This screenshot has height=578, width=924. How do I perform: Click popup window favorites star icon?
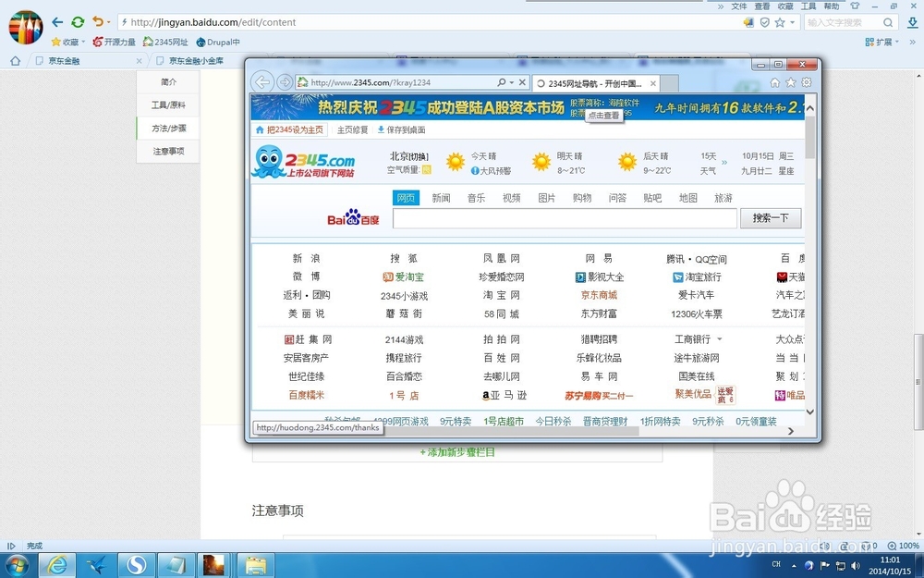[x=791, y=82]
